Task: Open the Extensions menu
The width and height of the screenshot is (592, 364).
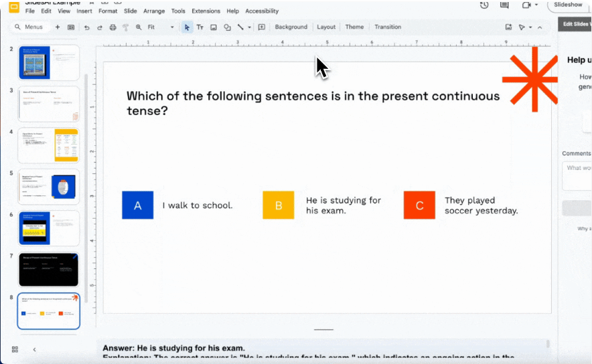Action: tap(205, 11)
